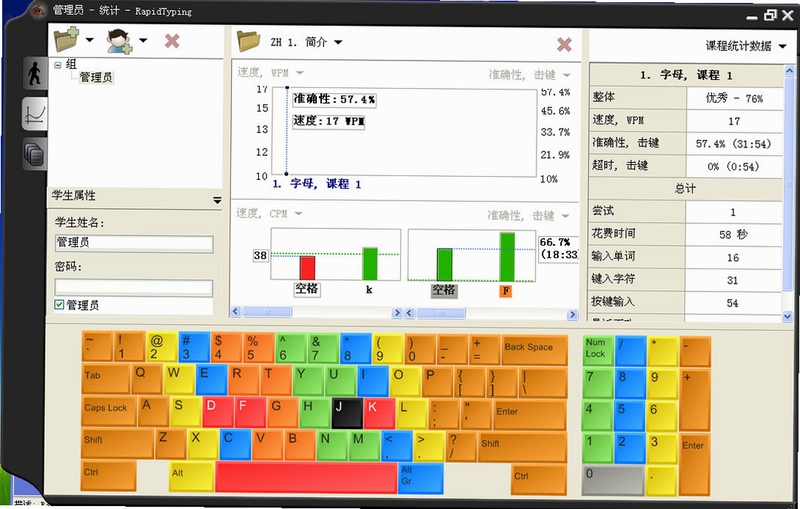Image resolution: width=800 pixels, height=509 pixels.
Task: Select 管理员 in the group tree
Action: pos(96,77)
